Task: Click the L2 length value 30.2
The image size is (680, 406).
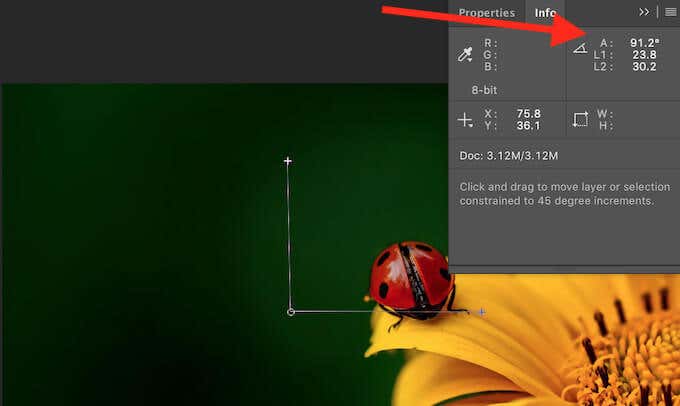Action: pos(644,66)
